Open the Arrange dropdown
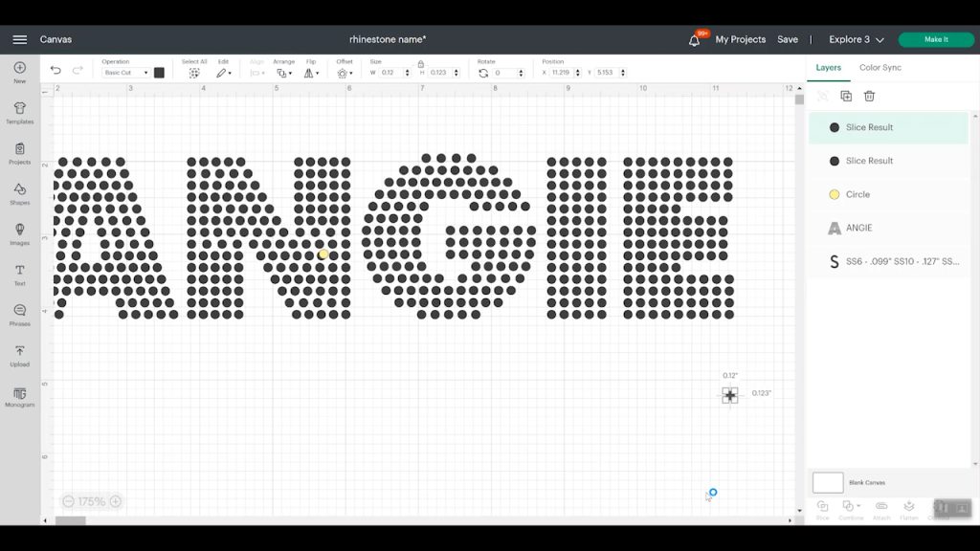Viewport: 980px width, 551px height. pos(284,73)
